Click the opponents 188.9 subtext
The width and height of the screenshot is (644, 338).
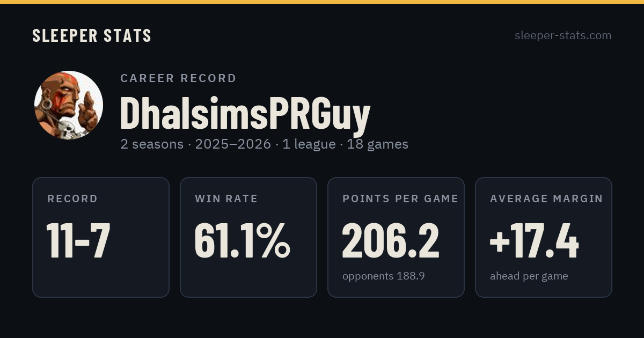point(384,276)
